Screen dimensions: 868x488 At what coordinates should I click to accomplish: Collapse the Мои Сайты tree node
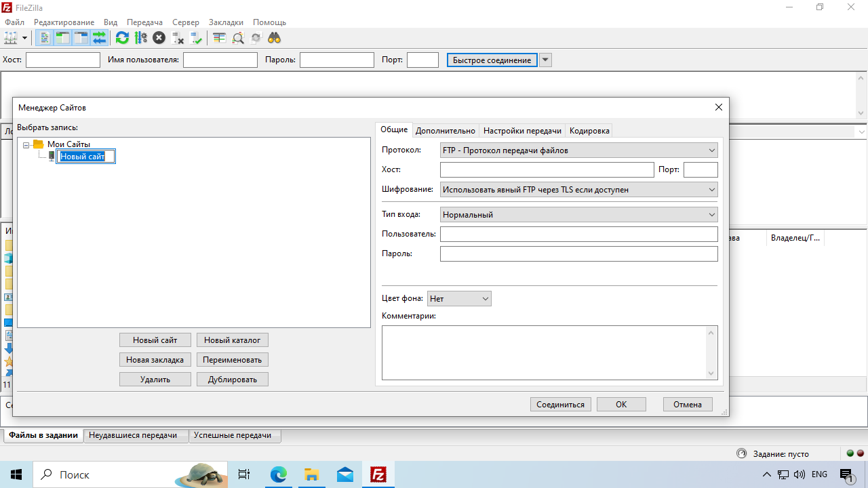click(x=26, y=144)
